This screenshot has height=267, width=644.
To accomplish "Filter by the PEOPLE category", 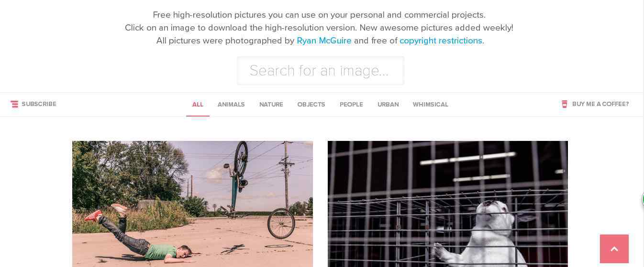I will pyautogui.click(x=351, y=105).
